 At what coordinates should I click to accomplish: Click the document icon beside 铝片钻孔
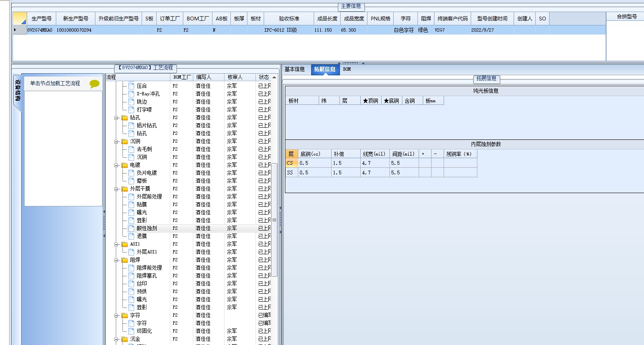131,125
